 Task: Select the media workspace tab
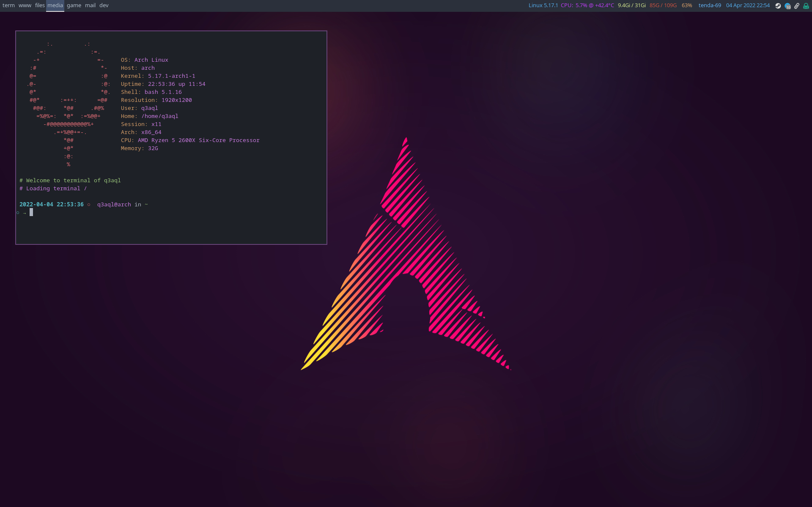[55, 5]
